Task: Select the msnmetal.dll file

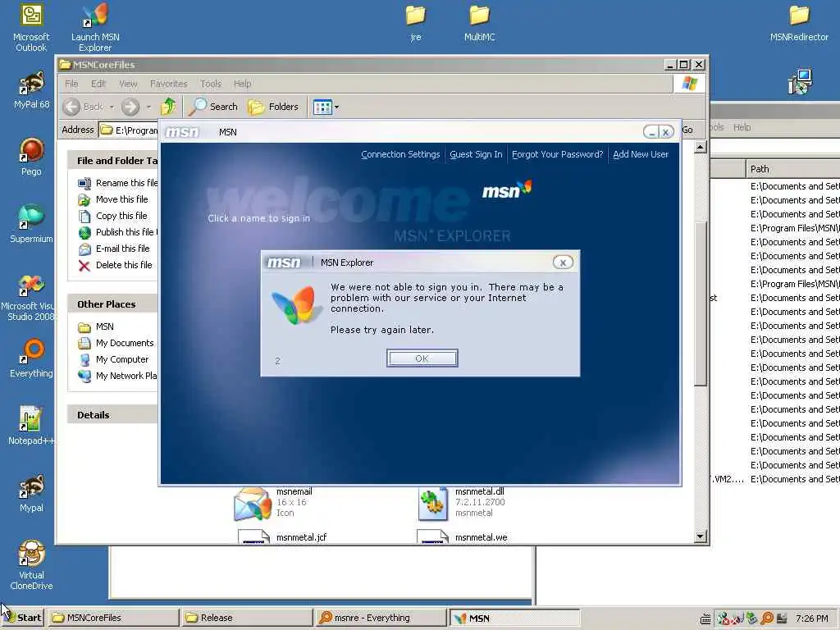Action: 461,503
